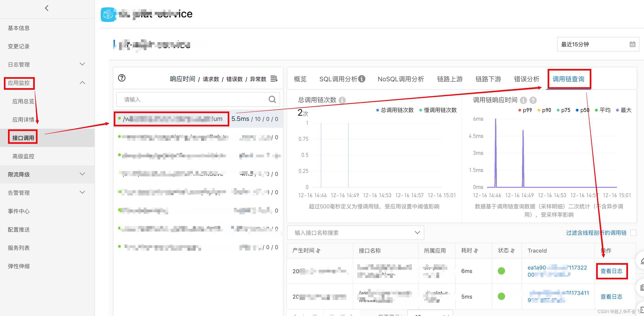
Task: Switch to 链路上游 tab
Action: tap(450, 79)
